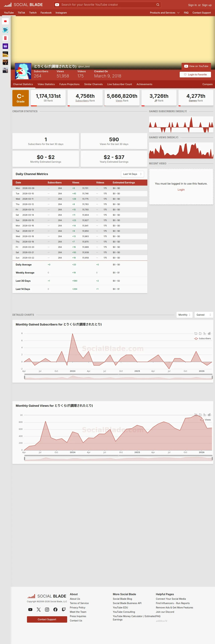Switch Subscribers chart to line type
This screenshot has width=215, height=644.
[x=204, y=334]
